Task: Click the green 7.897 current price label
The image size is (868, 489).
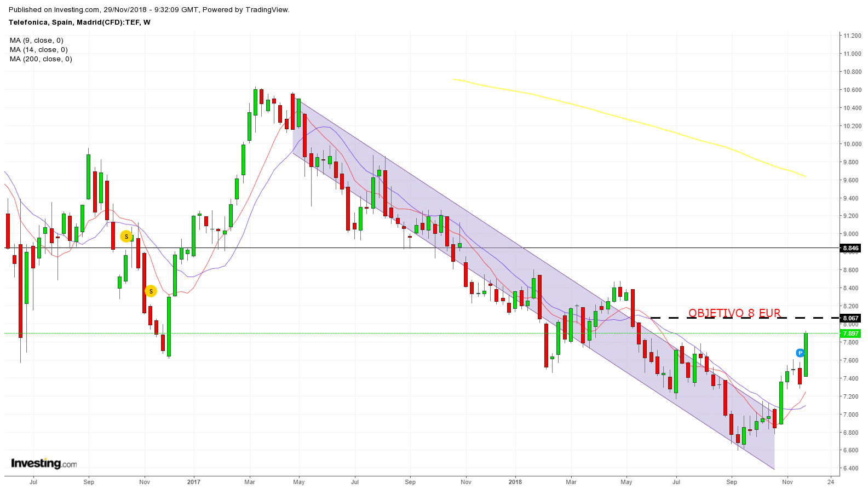Action: [850, 333]
